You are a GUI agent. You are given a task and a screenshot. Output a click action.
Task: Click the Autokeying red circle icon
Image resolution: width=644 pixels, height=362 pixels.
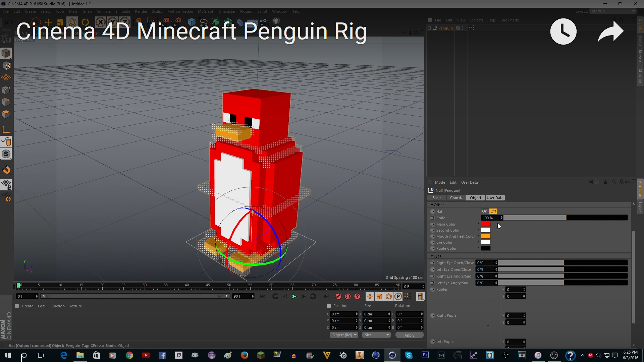click(x=348, y=296)
